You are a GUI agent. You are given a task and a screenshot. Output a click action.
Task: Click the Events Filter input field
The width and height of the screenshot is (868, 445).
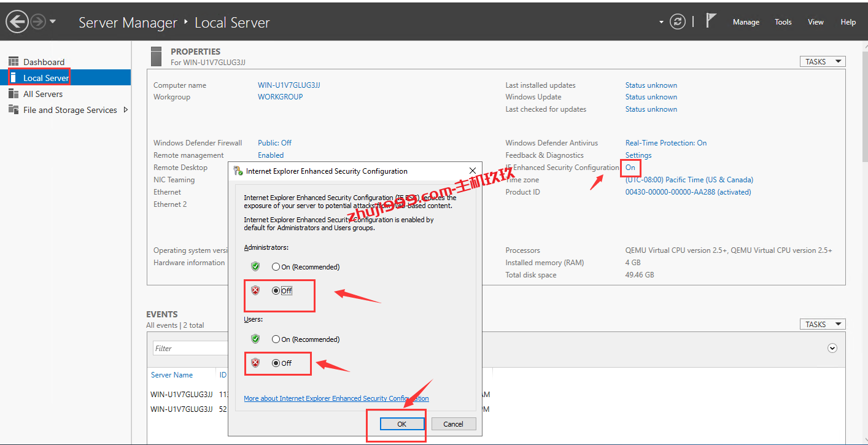coord(190,348)
